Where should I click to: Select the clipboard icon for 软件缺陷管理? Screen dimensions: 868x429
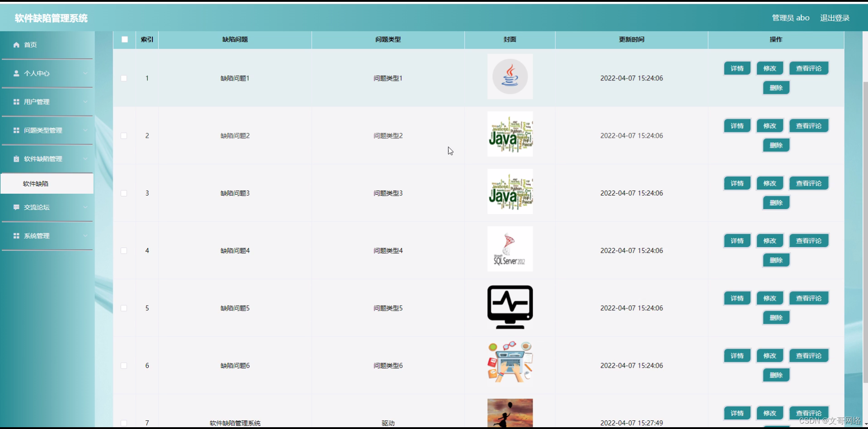16,159
